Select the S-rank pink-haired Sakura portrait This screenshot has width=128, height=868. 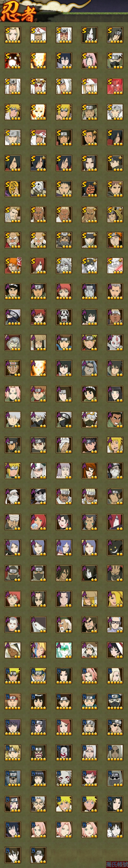[89, 61]
